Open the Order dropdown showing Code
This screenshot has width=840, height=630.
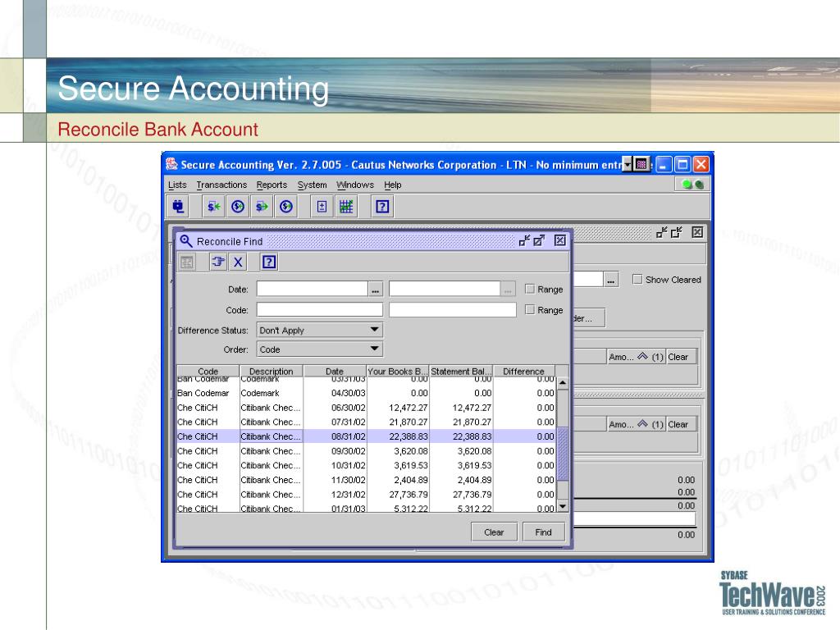coord(320,349)
